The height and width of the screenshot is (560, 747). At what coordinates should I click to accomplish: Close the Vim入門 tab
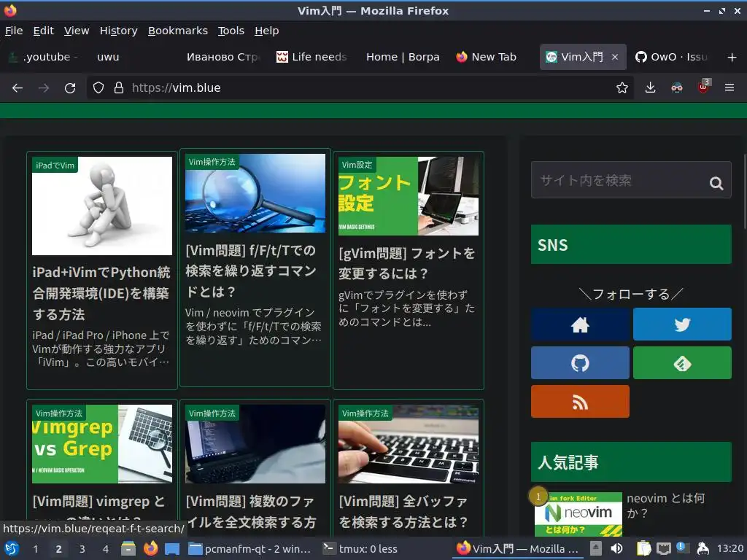[x=615, y=57]
